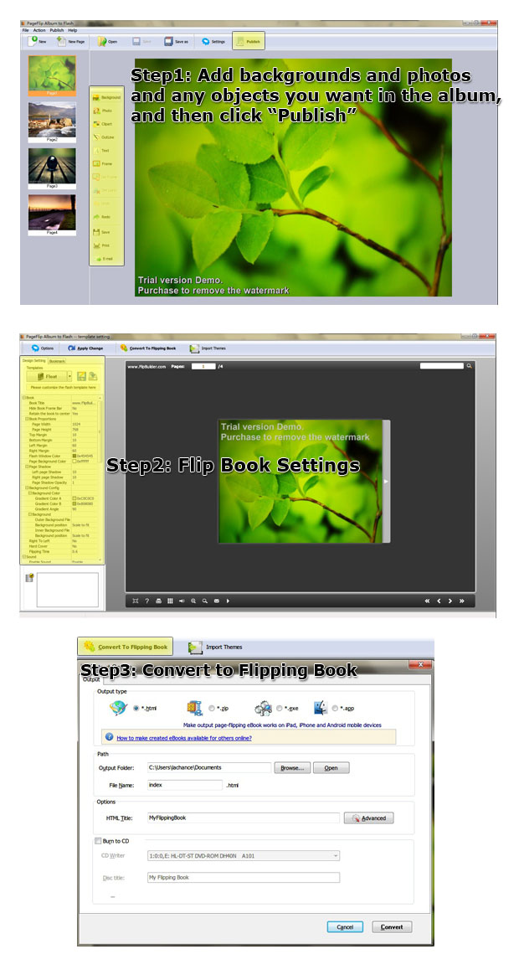Click the Browse... button for output folder

[x=291, y=767]
